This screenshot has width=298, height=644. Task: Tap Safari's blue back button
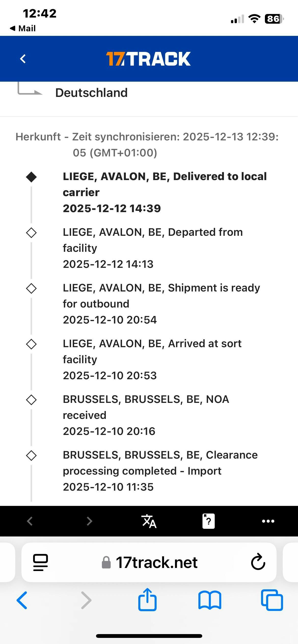click(22, 600)
